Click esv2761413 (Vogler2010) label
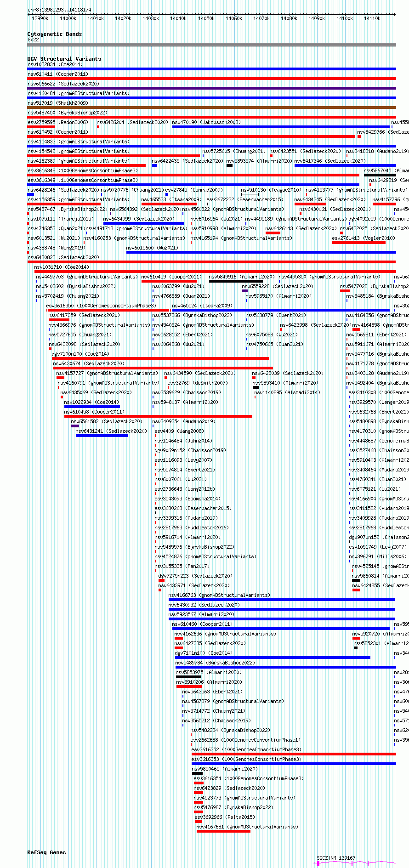The height and width of the screenshot is (868, 409). point(364,238)
